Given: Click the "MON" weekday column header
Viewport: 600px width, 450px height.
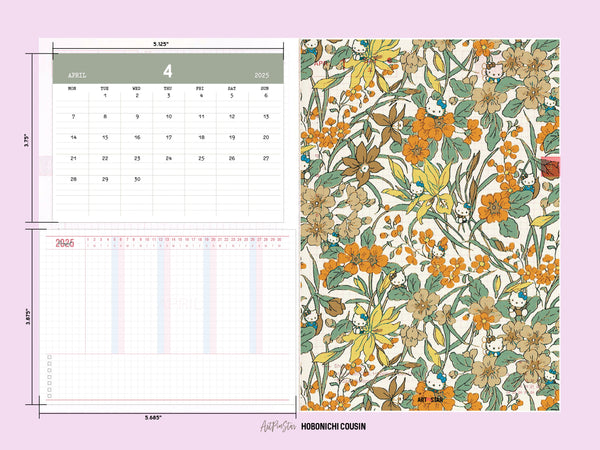Looking at the screenshot, I should point(71,88).
